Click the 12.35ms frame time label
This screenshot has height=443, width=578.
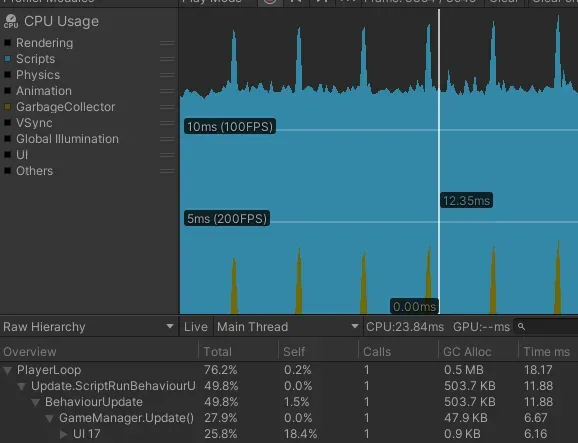coord(466,200)
